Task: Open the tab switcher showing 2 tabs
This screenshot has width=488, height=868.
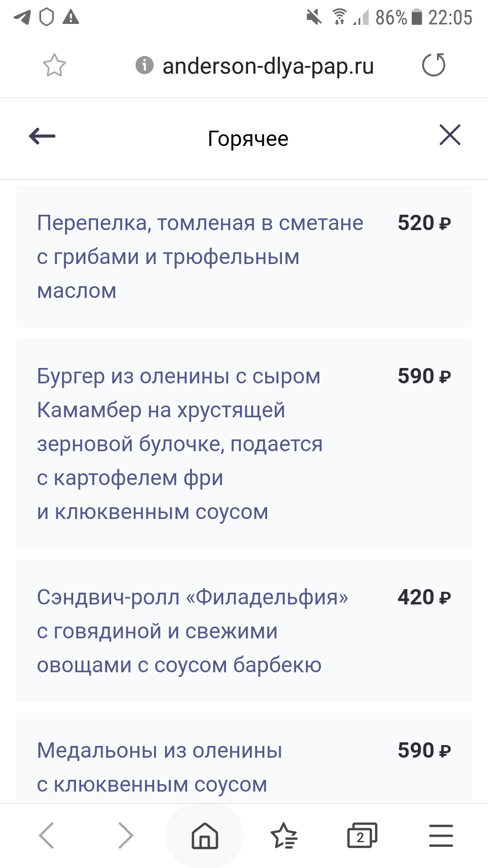Action: tap(361, 835)
